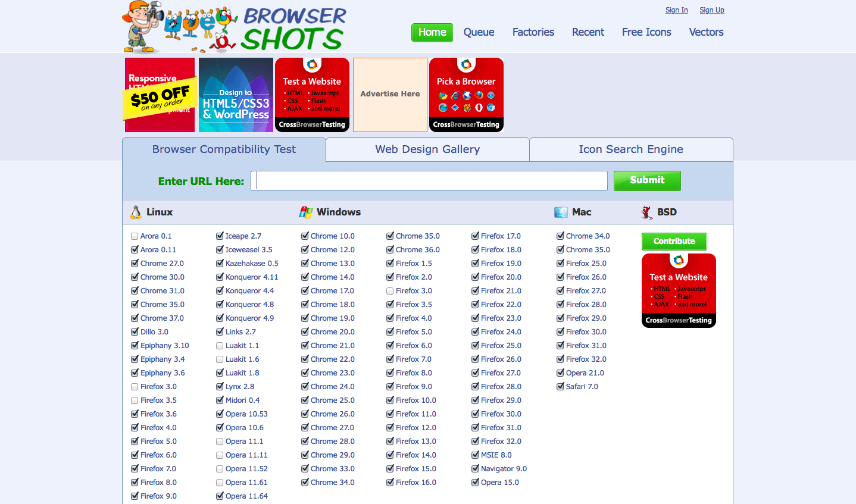The width and height of the screenshot is (856, 504).
Task: Check the Opera 11.1 checkbox
Action: point(220,442)
